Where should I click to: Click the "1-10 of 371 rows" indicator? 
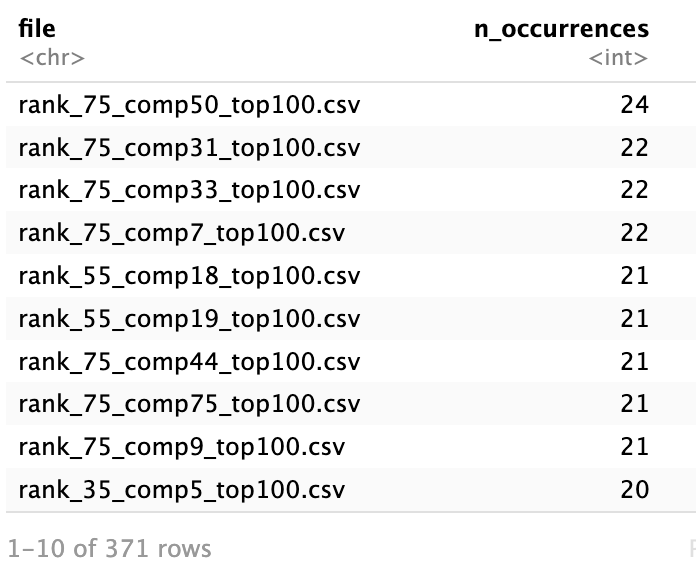[x=109, y=548]
